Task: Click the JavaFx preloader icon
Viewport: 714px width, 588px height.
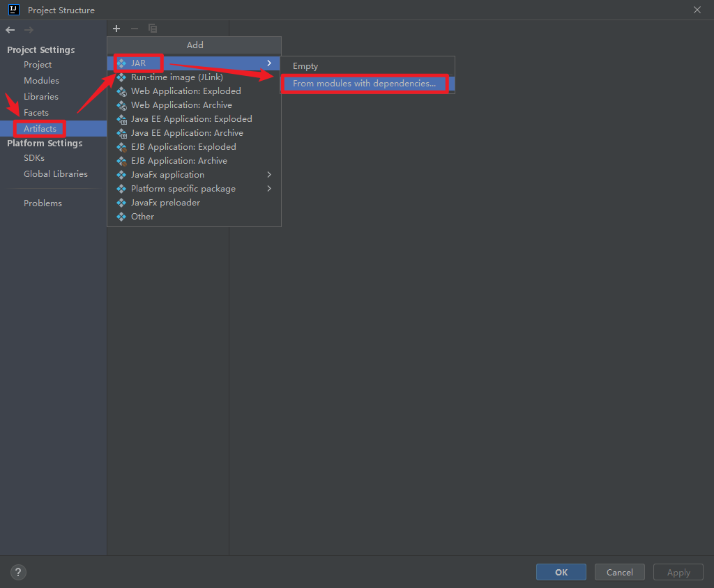Action: tap(121, 203)
